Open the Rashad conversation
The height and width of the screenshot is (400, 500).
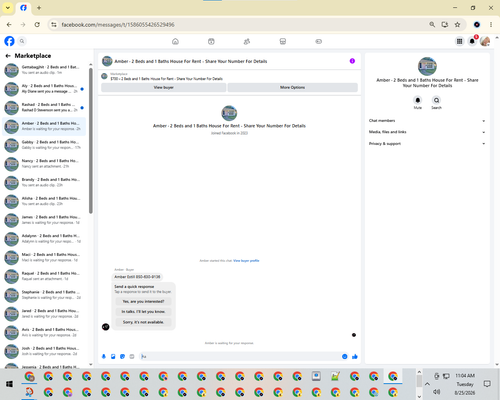[44, 107]
